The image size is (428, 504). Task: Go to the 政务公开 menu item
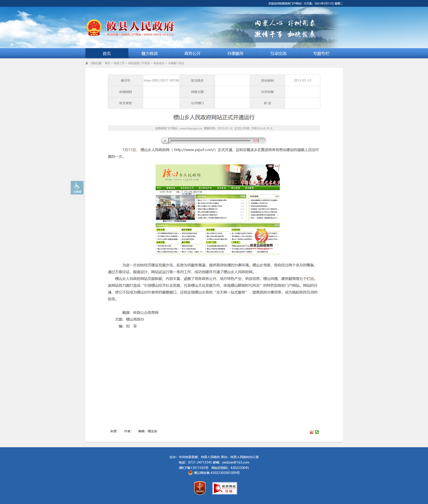pos(192,53)
